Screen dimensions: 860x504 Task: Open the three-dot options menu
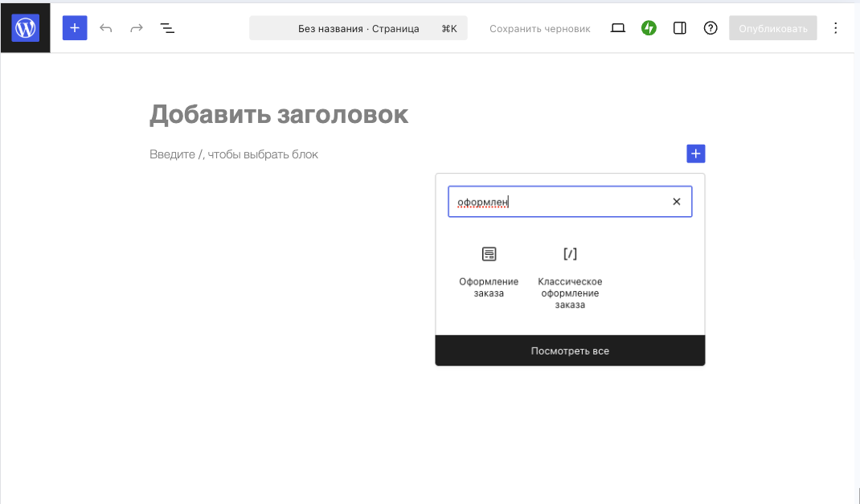pos(835,27)
